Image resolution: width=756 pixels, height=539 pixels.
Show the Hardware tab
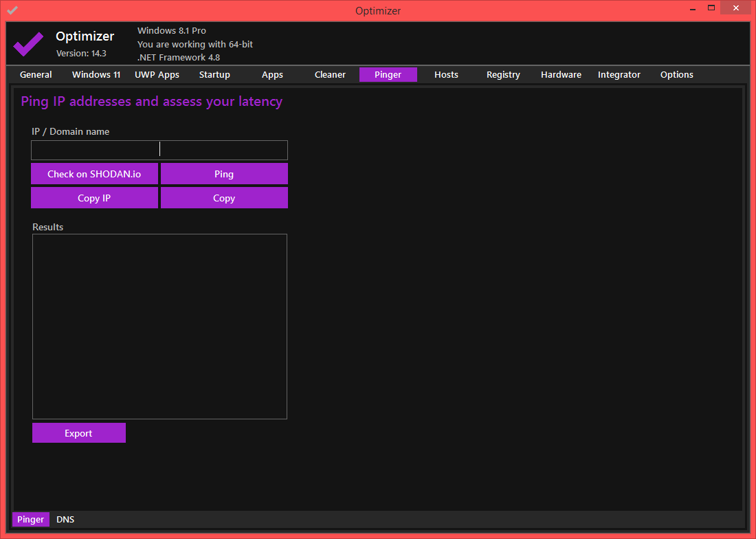tap(561, 74)
